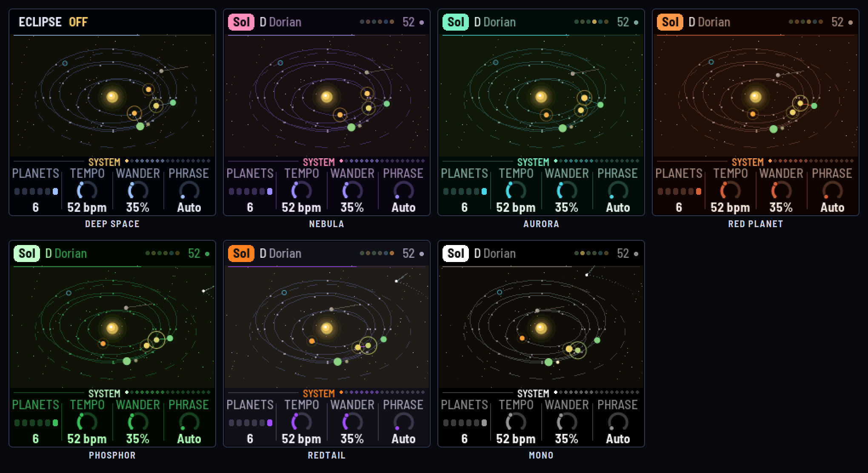Click the orange planet in Redtail orbit view
Image resolution: width=868 pixels, height=473 pixels.
pos(312,341)
